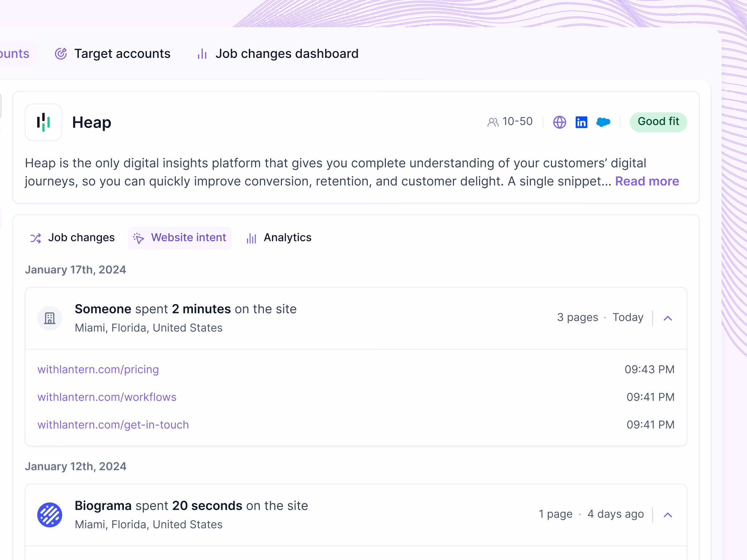Switch to the Analytics tab
747x560 pixels.
279,238
